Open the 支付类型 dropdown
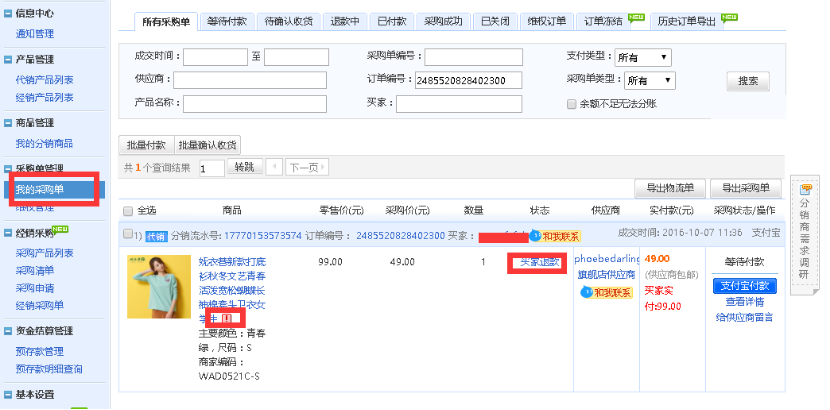This screenshot has height=410, width=830. pos(643,58)
